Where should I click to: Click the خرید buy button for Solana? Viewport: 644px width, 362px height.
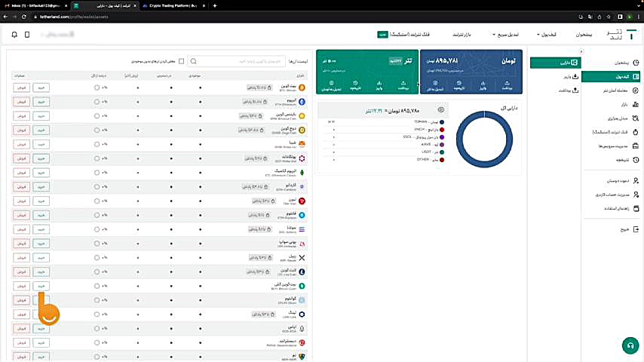click(41, 229)
